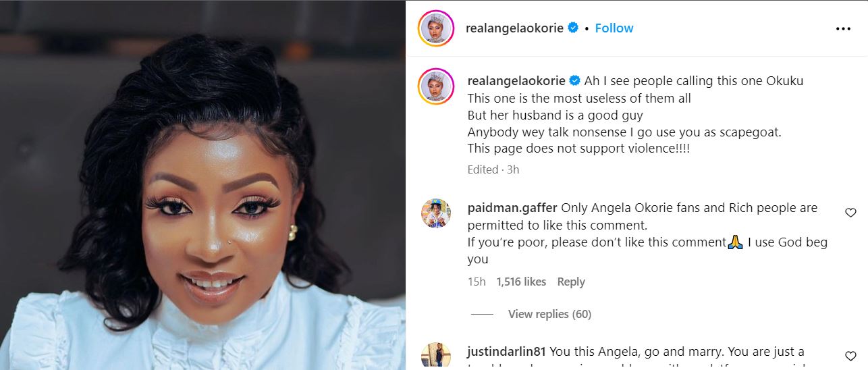Screen dimensions: 868x370
Task: Click the 15h comment timestamp
Action: click(x=477, y=282)
